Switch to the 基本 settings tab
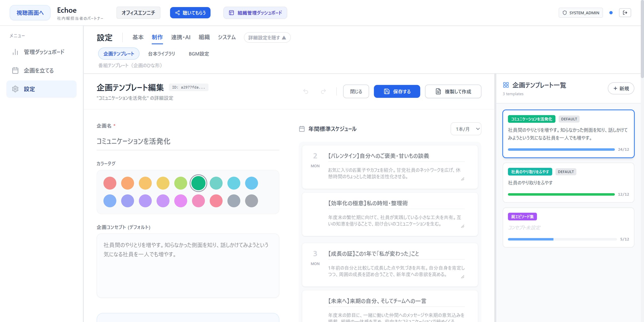 click(x=138, y=37)
